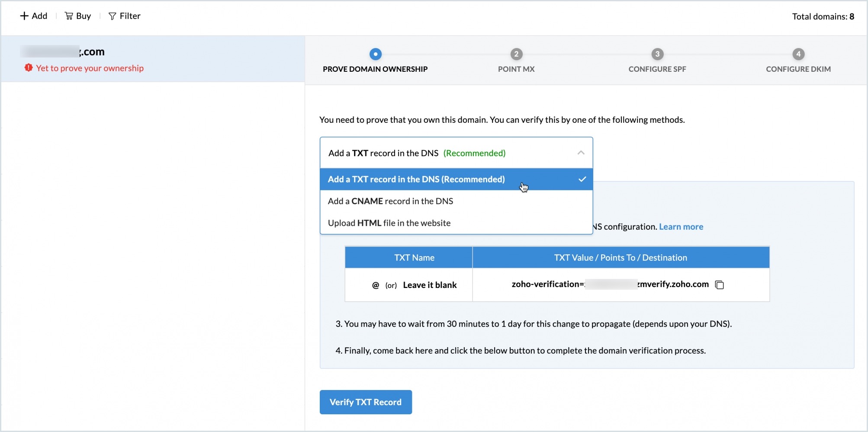The height and width of the screenshot is (432, 868).
Task: Click the plus icon next to Add
Action: pos(24,16)
